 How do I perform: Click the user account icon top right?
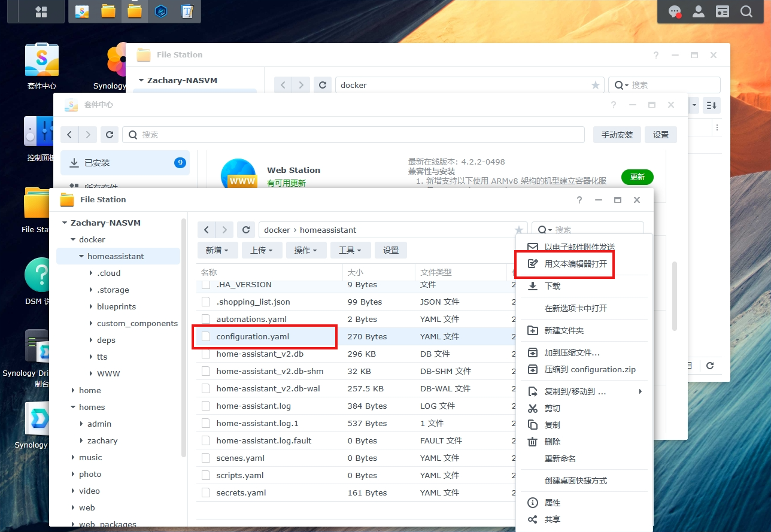pos(698,11)
